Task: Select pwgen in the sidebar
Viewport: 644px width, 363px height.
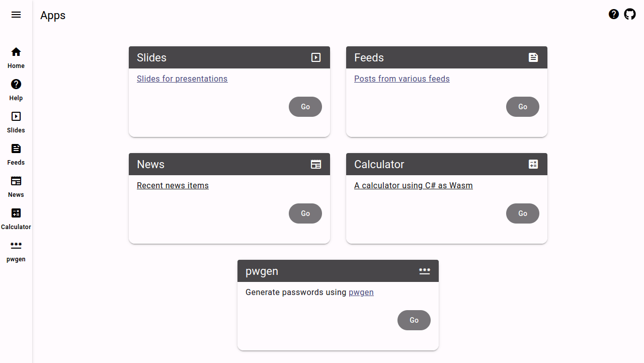Action: click(16, 245)
